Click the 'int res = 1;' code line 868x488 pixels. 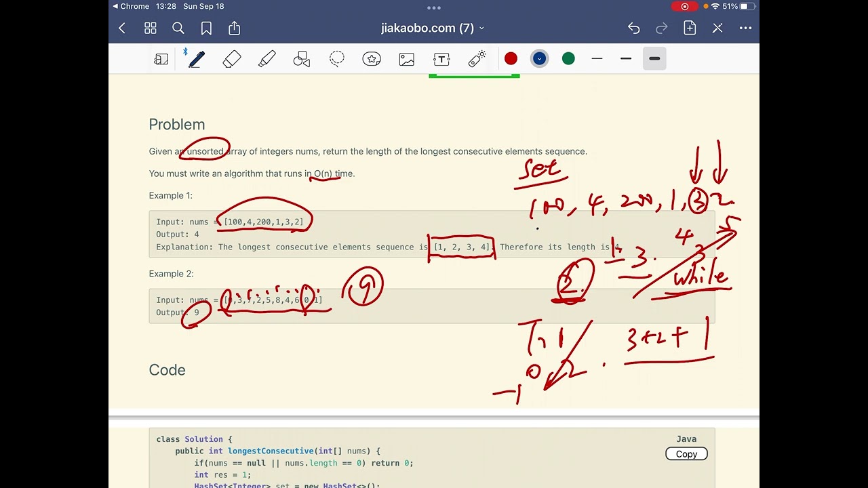click(222, 475)
